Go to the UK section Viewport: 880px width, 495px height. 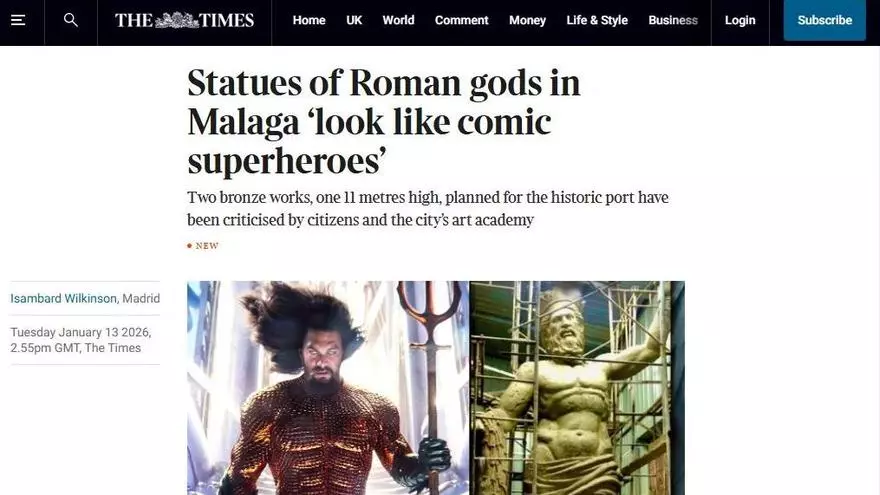tap(354, 20)
